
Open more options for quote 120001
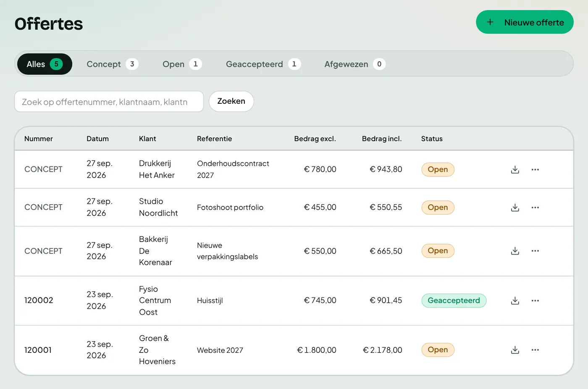535,350
